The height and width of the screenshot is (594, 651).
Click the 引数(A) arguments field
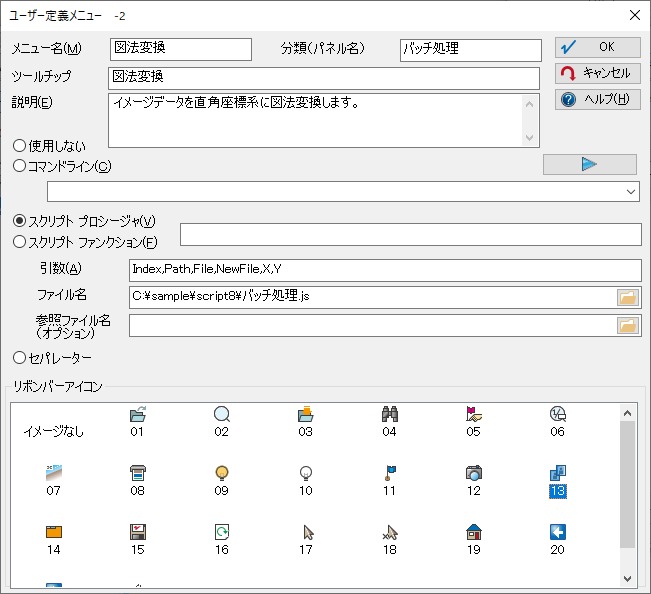385,270
